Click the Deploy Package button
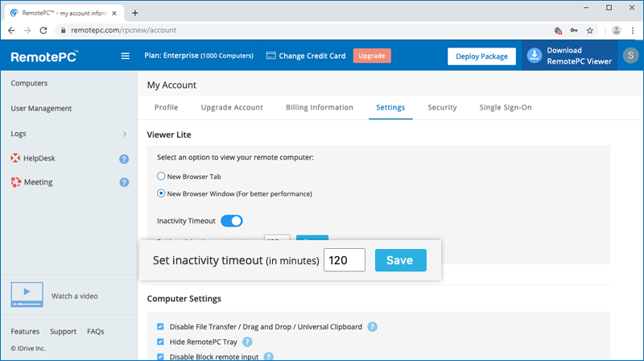Viewport: 644px width, 361px height. click(x=481, y=56)
